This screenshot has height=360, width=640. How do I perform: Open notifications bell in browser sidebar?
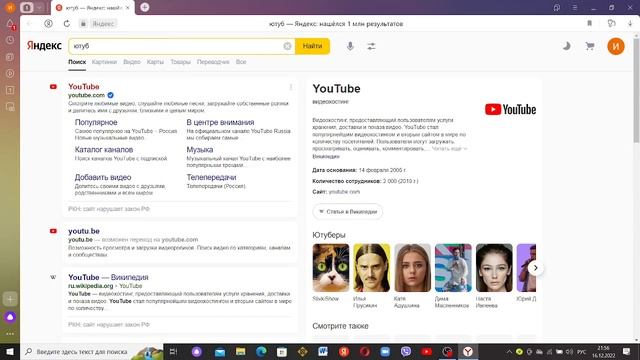pyautogui.click(x=10, y=24)
